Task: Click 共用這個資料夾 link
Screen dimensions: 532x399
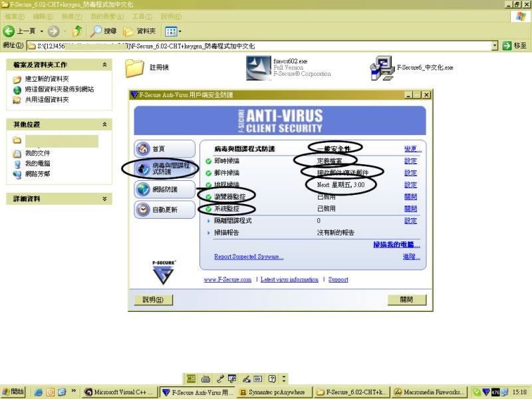Action: click(x=47, y=100)
